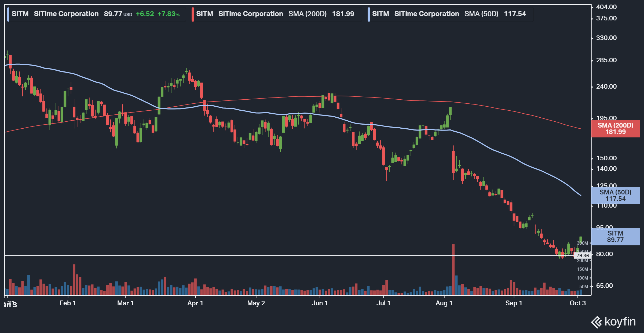Select the SMA (50D) legend entry
This screenshot has height=333, width=644.
[x=449, y=14]
